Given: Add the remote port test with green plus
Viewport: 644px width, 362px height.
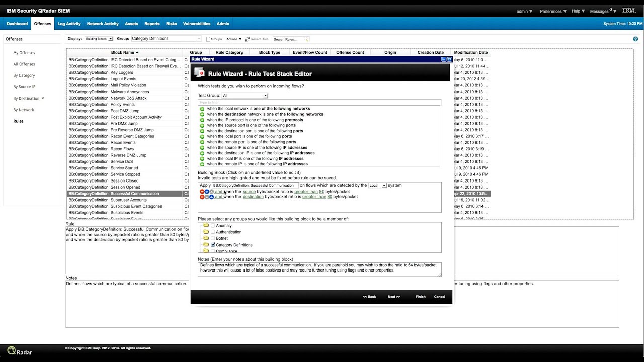Looking at the screenshot, I should coord(202,142).
